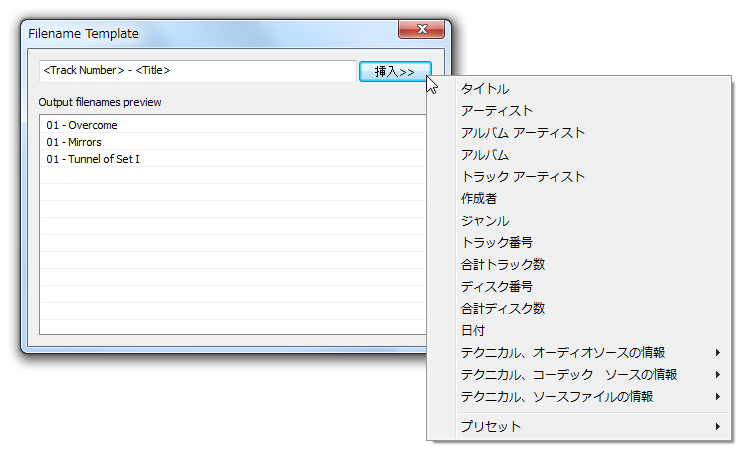Image resolution: width=740 pixels, height=449 pixels.
Task: Select アーティスト menu entry
Action: tap(579, 110)
